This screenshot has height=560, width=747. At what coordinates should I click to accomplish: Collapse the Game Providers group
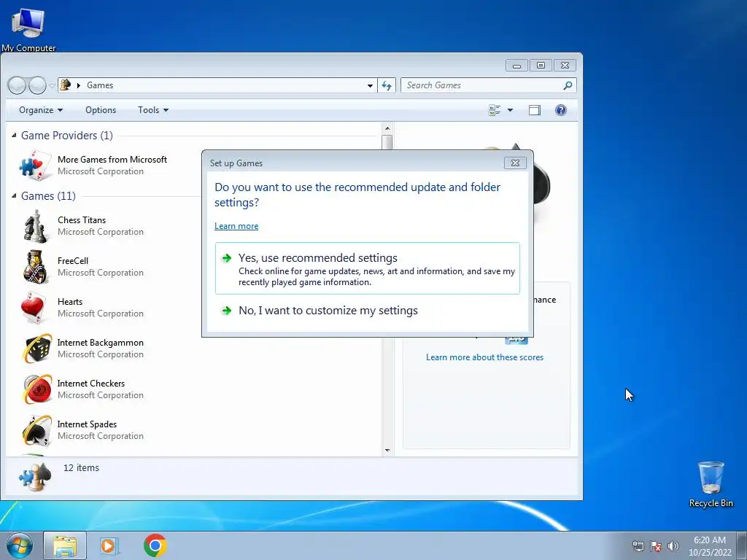pos(14,136)
